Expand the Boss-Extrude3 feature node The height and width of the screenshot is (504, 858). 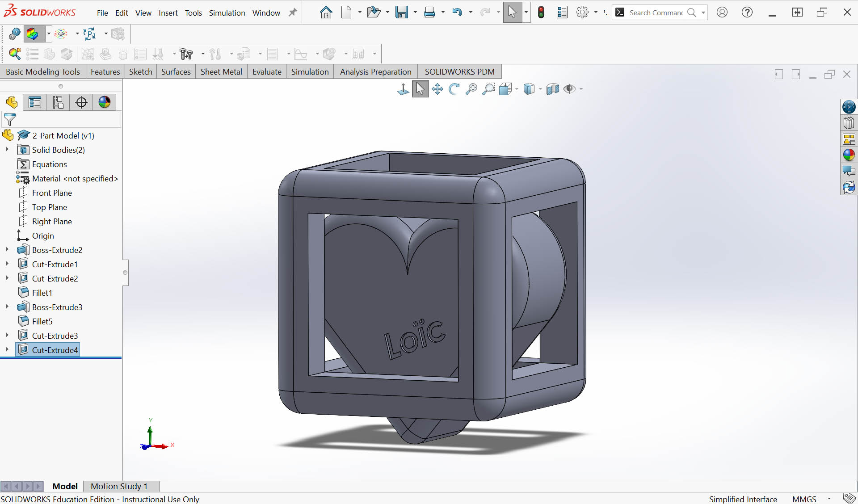7,307
